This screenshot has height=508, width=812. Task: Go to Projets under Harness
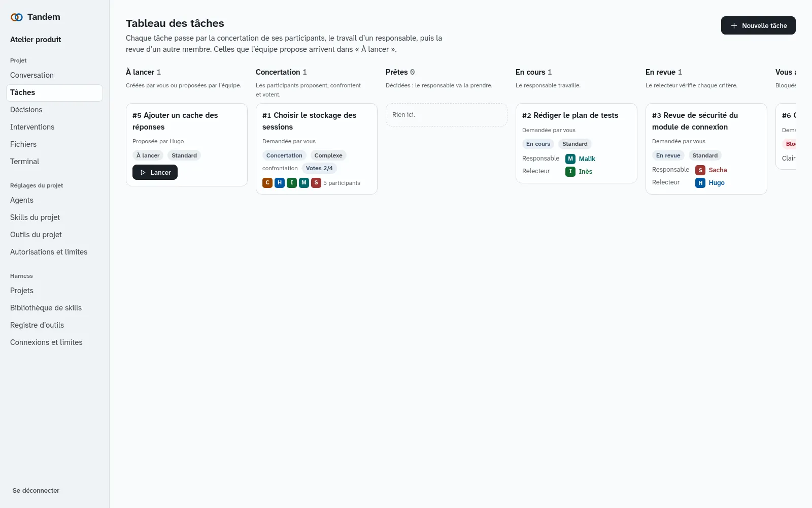pos(54,291)
